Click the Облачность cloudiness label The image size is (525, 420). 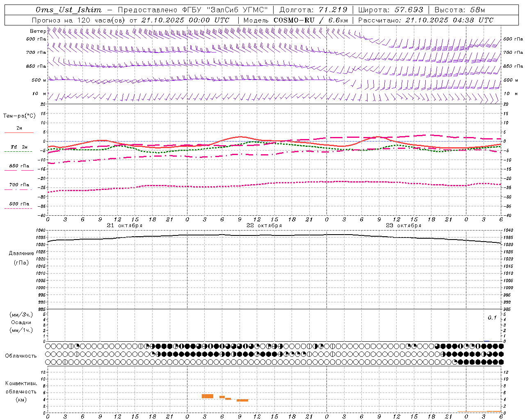(21, 356)
